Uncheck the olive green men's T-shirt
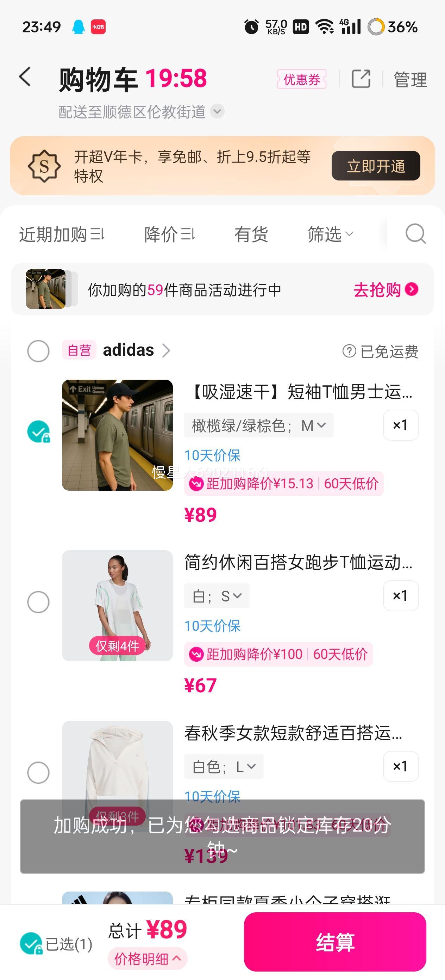 (38, 432)
